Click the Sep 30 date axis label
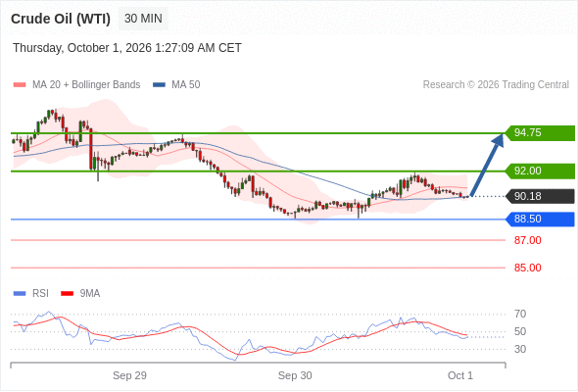578x392 pixels. (295, 375)
